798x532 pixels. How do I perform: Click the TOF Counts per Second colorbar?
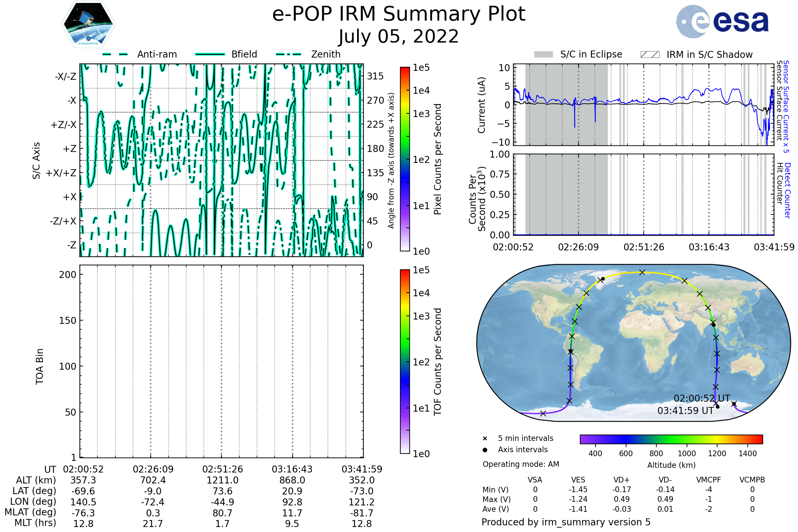405,361
